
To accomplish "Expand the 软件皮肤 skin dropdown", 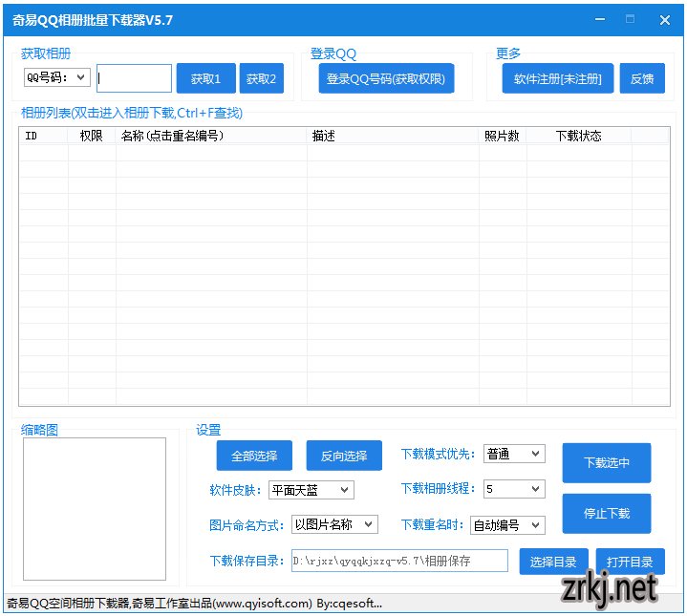I will point(311,490).
